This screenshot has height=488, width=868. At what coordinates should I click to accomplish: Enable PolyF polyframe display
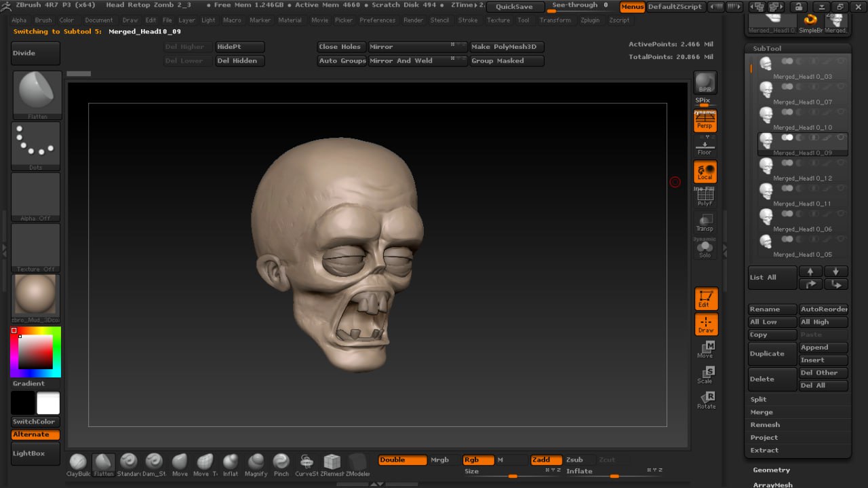[705, 198]
